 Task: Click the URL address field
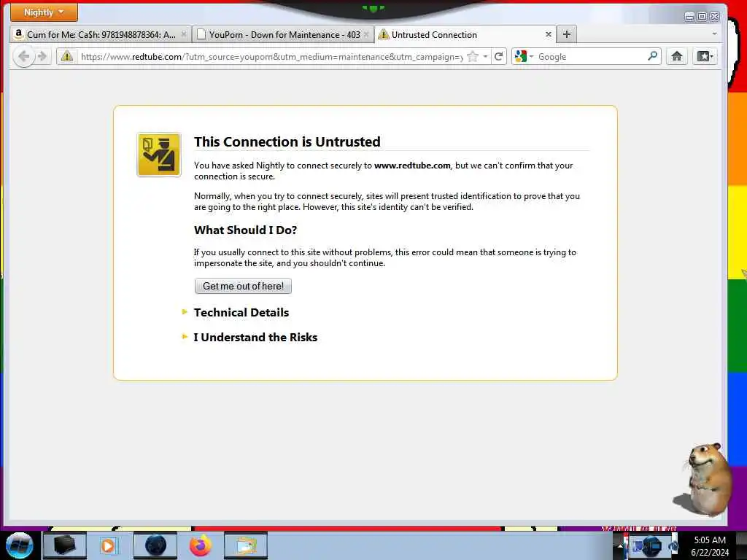(271, 57)
